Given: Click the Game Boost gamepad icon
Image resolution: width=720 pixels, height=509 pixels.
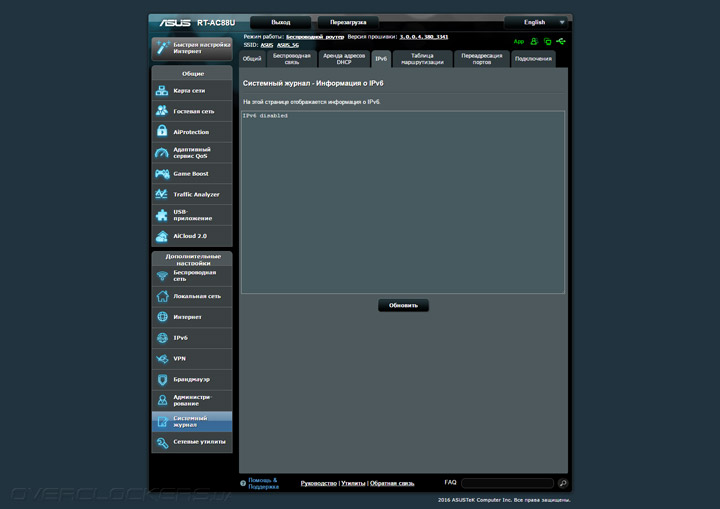Looking at the screenshot, I should [x=162, y=174].
